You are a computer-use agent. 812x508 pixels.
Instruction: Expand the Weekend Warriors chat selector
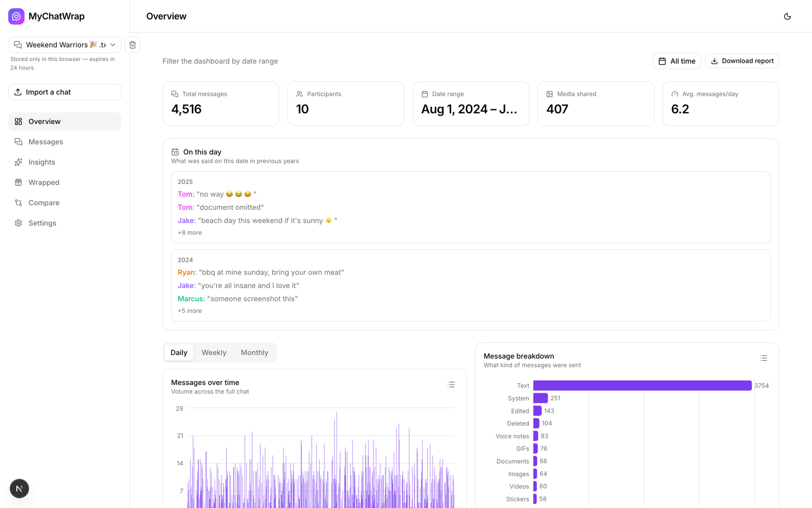(64, 45)
